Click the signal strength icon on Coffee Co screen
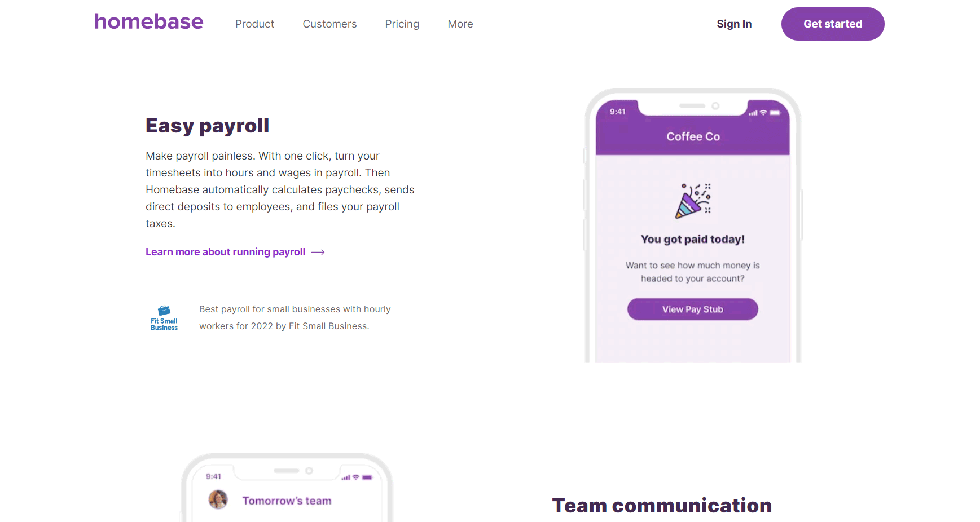The height and width of the screenshot is (522, 980). tap(753, 112)
